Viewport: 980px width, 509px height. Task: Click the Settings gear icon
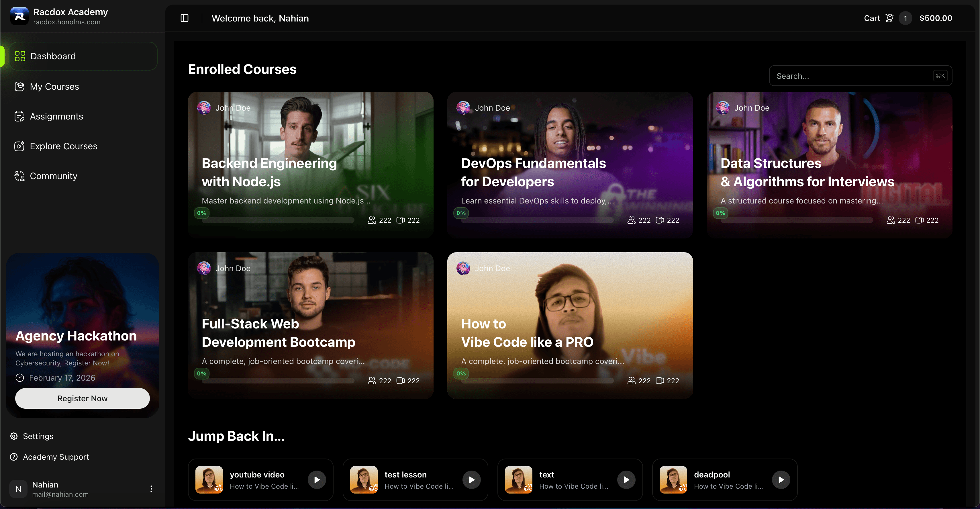(x=14, y=436)
